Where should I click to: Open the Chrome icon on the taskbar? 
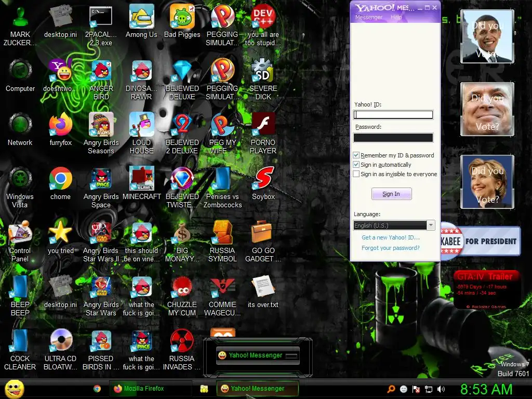[x=97, y=389]
